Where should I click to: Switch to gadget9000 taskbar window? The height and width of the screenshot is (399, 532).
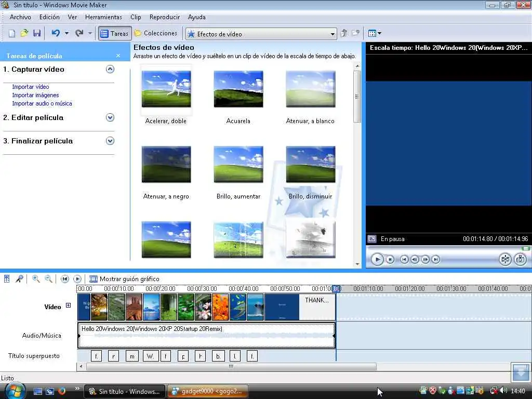(207, 391)
